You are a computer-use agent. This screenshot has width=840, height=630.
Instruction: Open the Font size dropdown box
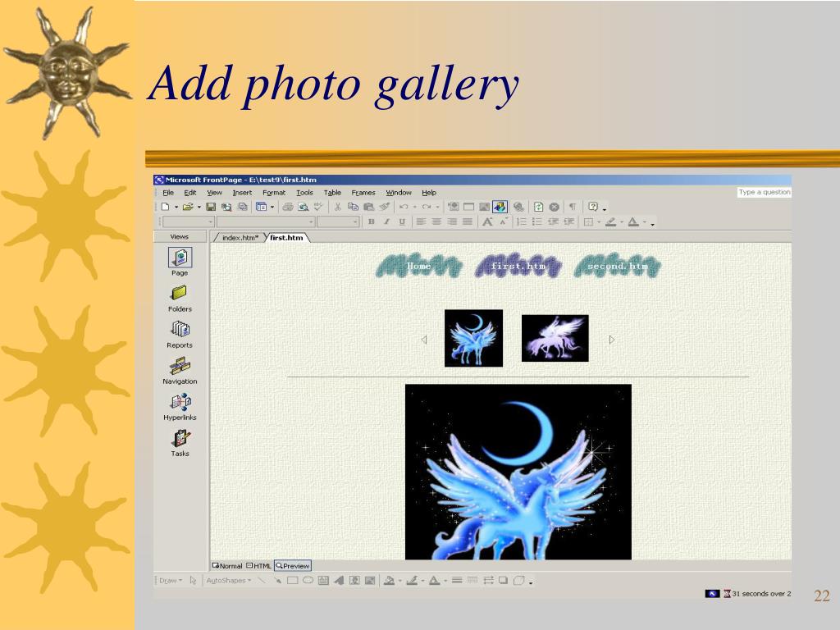click(x=337, y=221)
